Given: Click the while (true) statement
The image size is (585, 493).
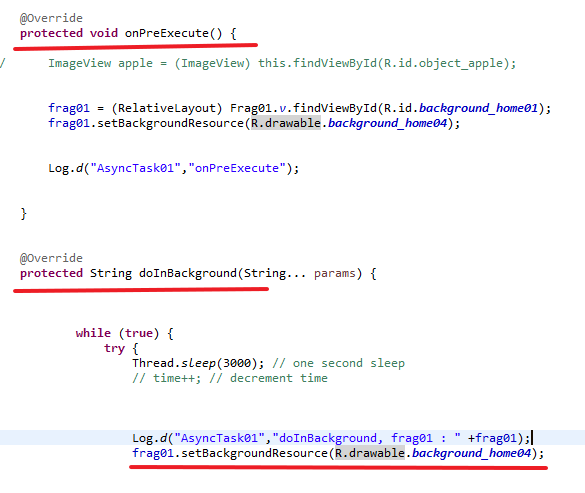Looking at the screenshot, I should (x=125, y=333).
